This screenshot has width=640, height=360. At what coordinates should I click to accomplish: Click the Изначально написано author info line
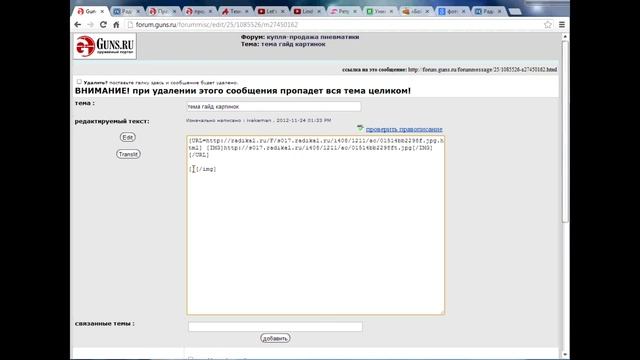(258, 120)
